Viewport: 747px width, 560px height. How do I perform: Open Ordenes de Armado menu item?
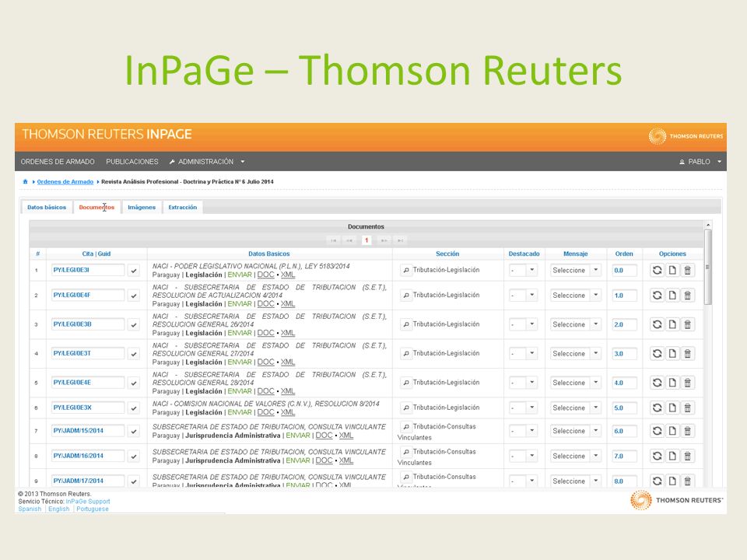(58, 162)
